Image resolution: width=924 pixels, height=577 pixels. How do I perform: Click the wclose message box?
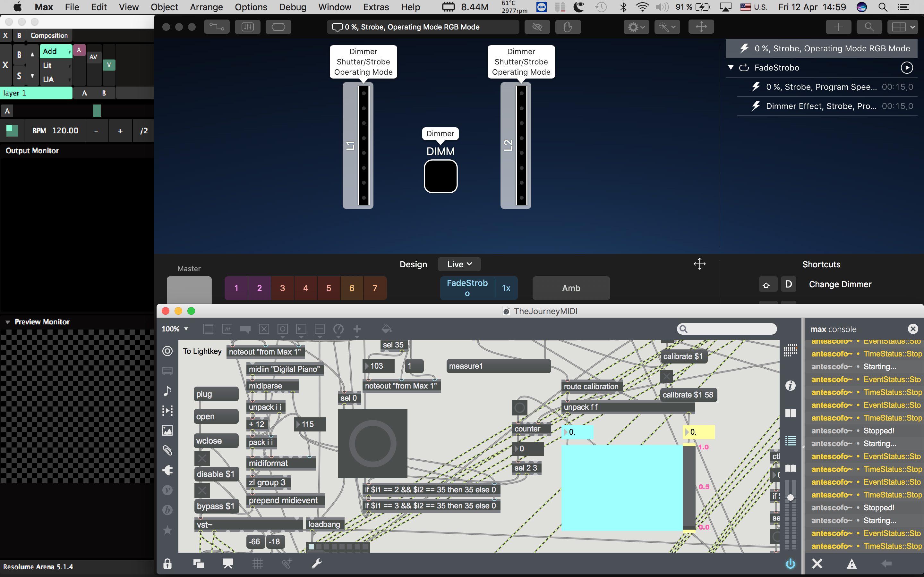pyautogui.click(x=216, y=441)
